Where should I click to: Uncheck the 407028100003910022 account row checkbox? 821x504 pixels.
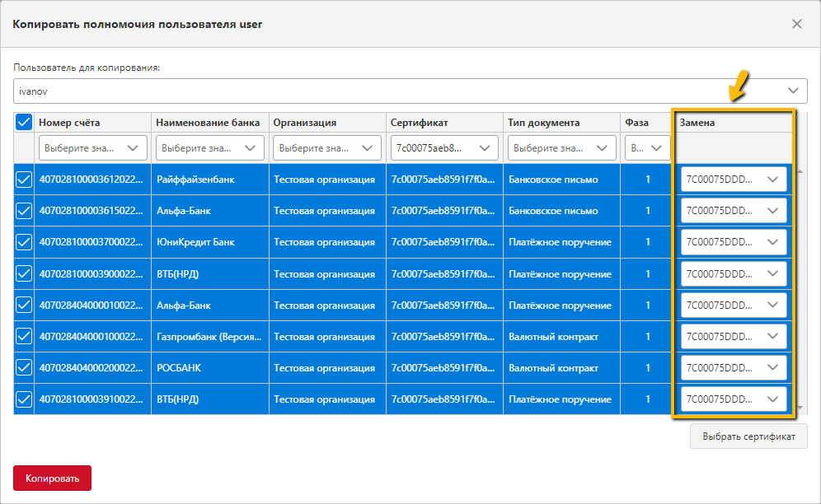24,399
